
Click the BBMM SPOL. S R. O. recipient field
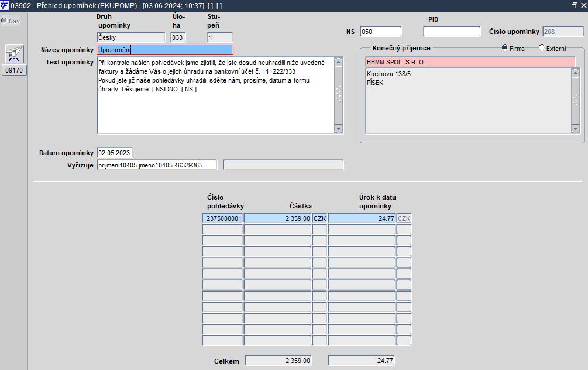[x=470, y=62]
